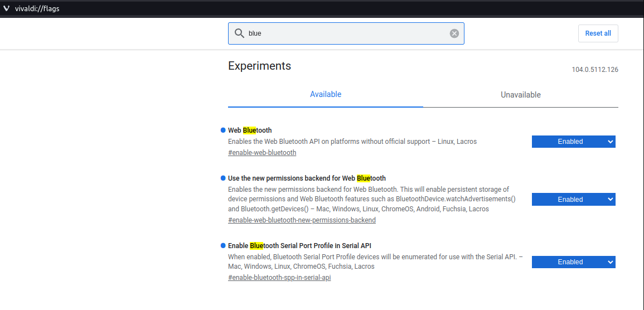Click the version number 104.0.5112.126
Viewport: 644px width, 310px height.
click(594, 70)
